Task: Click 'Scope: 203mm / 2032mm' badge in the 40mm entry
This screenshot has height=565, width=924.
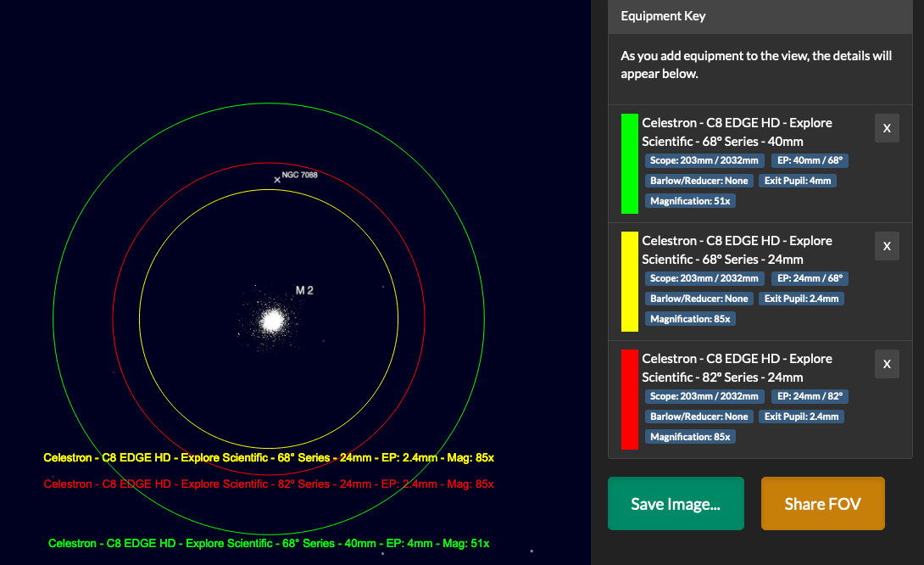Action: pos(704,160)
